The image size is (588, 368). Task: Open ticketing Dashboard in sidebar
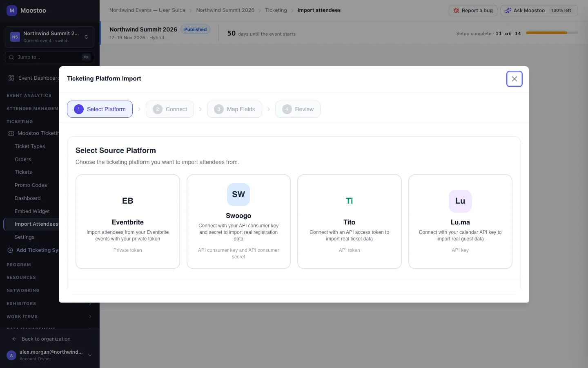tap(28, 198)
